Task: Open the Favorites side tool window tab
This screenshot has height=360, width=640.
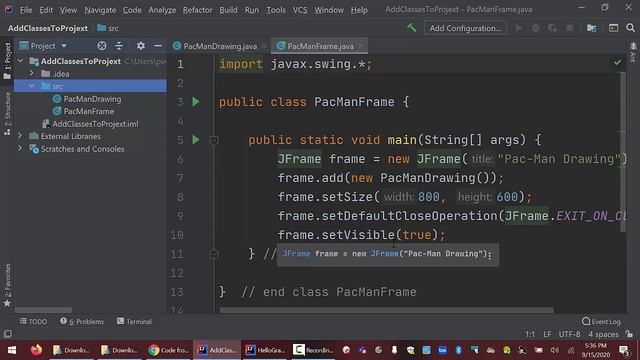Action: click(7, 285)
